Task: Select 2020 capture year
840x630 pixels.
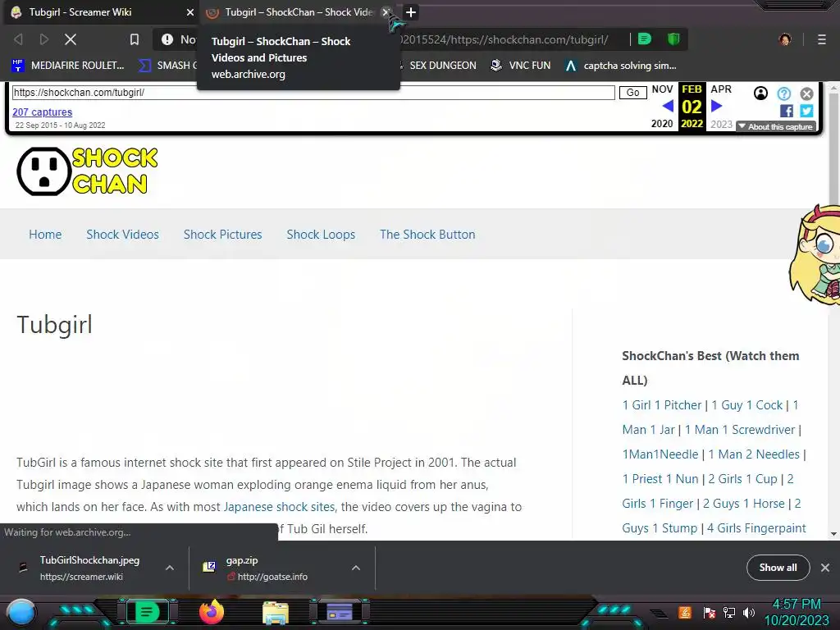Action: (662, 124)
